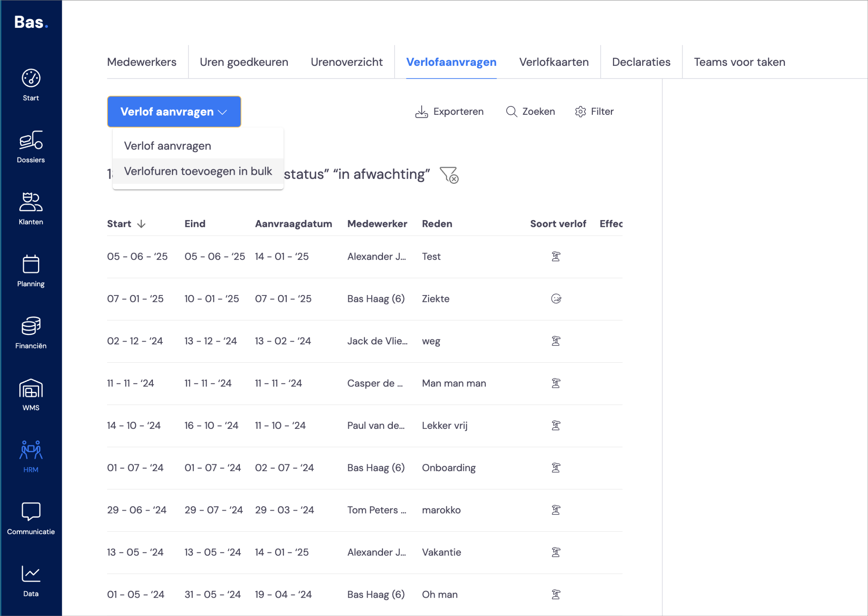
Task: Click reason text Lekker vrij
Action: [444, 426]
